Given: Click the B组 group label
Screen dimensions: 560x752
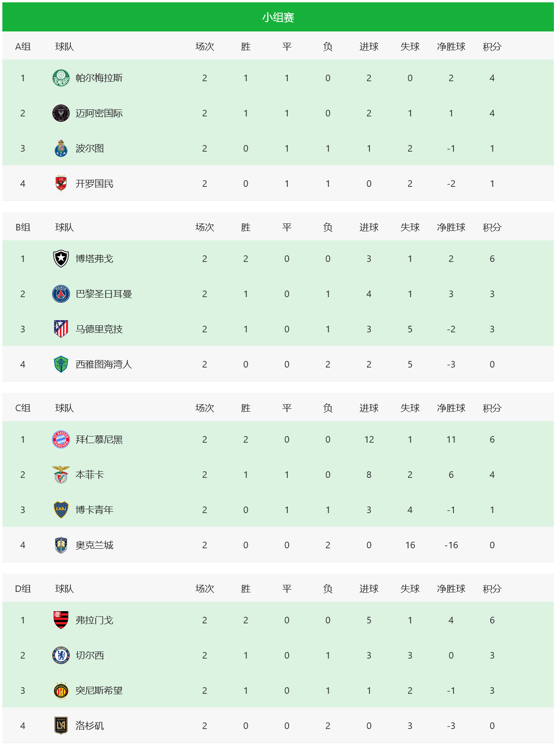Looking at the screenshot, I should pyautogui.click(x=23, y=227).
